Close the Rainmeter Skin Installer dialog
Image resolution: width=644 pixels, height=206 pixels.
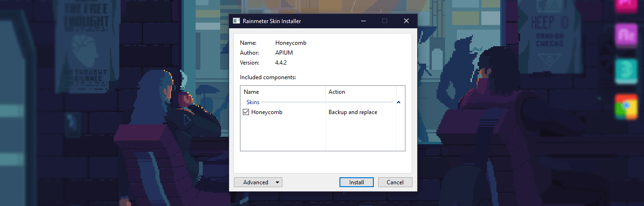point(406,21)
